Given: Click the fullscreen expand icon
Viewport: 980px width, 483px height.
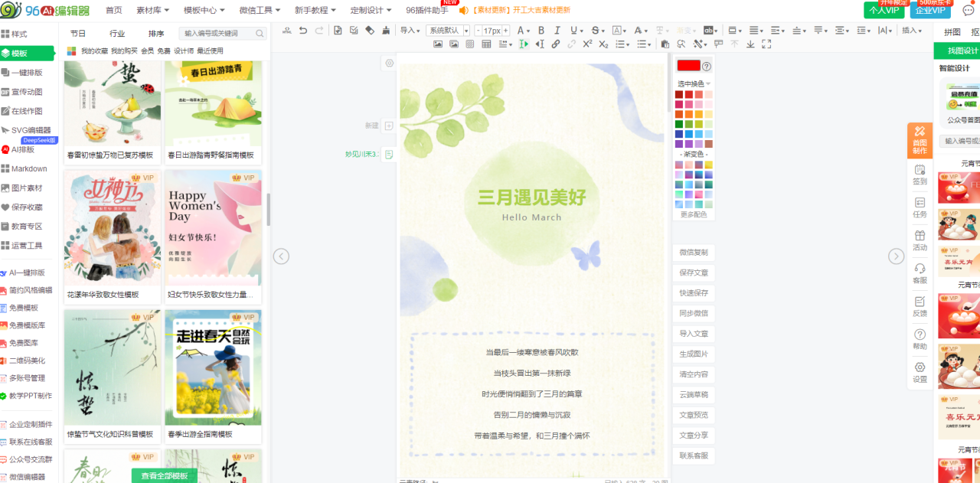Looking at the screenshot, I should tap(766, 44).
